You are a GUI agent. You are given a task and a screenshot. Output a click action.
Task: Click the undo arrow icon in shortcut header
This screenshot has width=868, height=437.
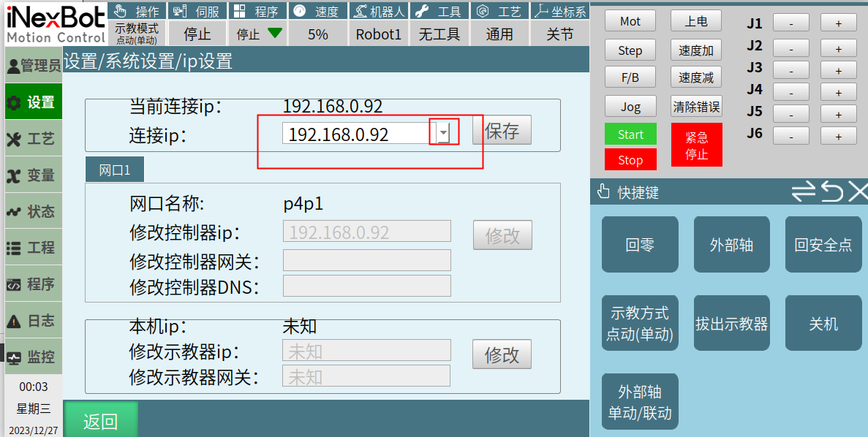[x=831, y=192]
